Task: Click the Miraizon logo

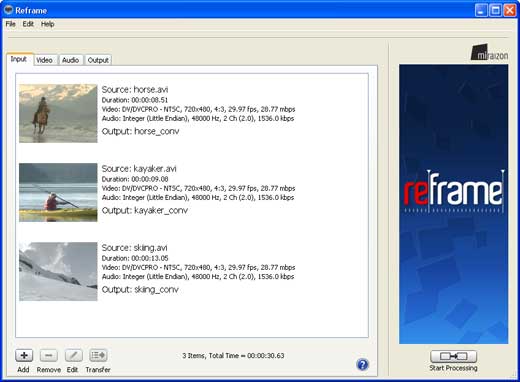Action: coord(489,53)
